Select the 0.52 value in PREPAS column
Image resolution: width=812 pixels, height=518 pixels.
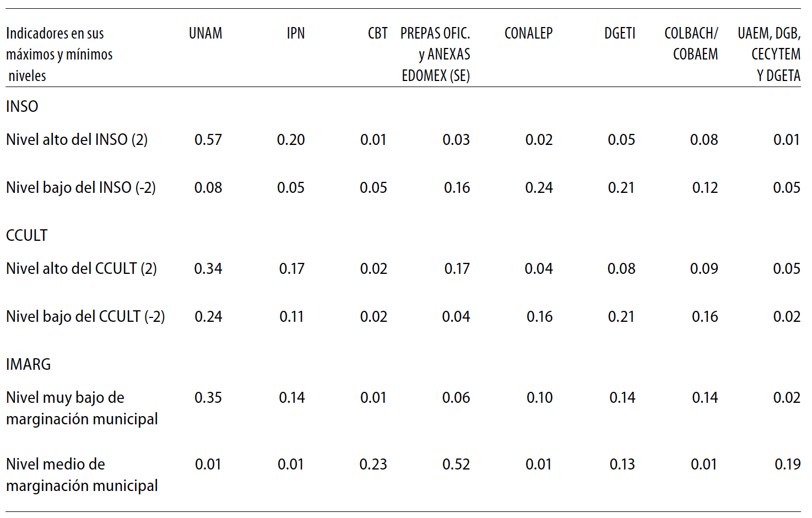pos(456,465)
